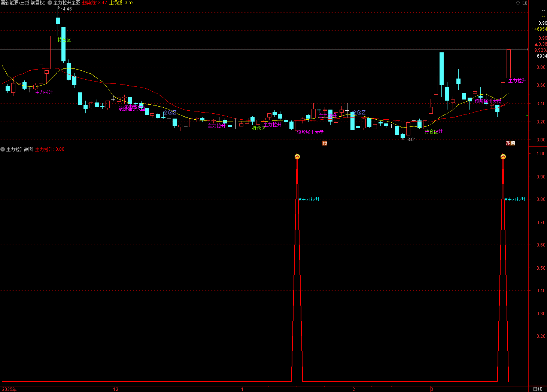Click the 国新能源(日线.前复权) chart title
The width and height of the screenshot is (547, 392).
tap(23, 3)
